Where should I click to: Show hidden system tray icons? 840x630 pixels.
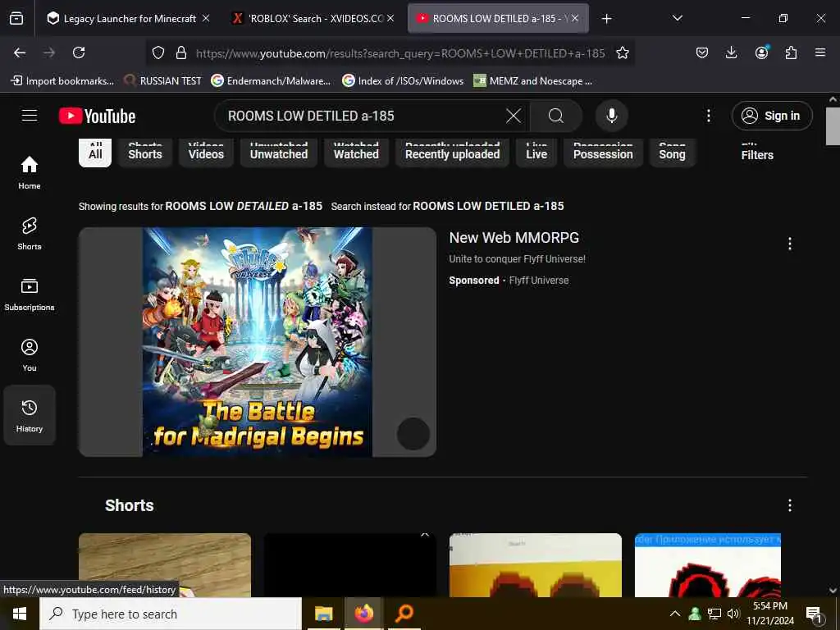coord(675,614)
